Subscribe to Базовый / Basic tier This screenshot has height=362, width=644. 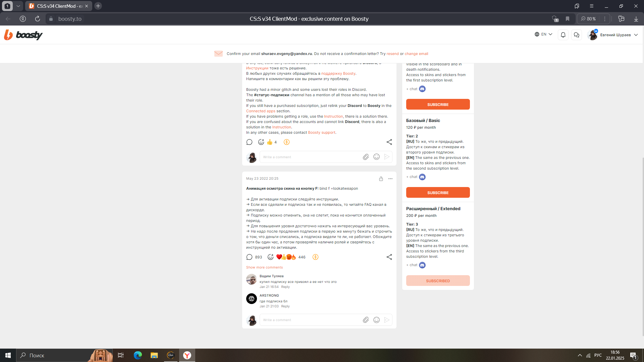click(x=438, y=193)
